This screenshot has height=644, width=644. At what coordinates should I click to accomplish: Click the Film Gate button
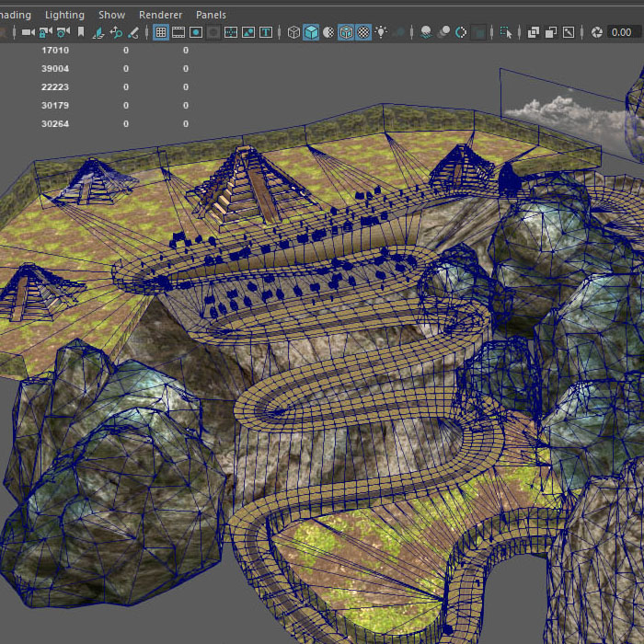coord(178,32)
